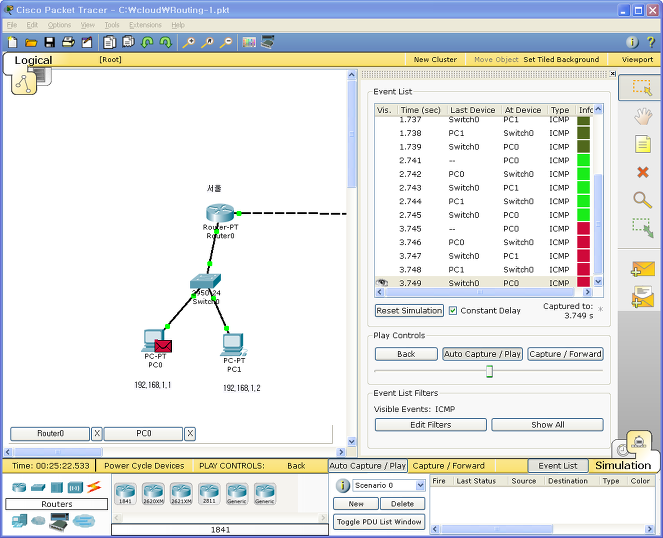Click the Paste toolbar icon
The height and width of the screenshot is (538, 663).
[x=128, y=42]
